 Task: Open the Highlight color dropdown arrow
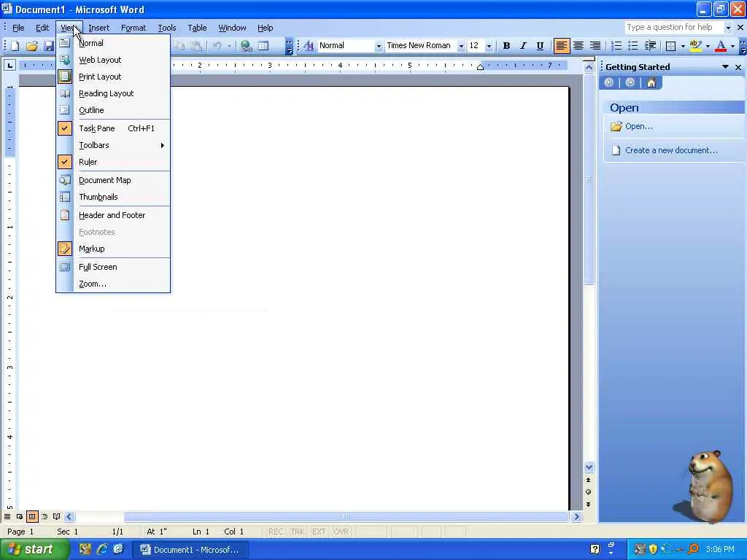coord(708,46)
